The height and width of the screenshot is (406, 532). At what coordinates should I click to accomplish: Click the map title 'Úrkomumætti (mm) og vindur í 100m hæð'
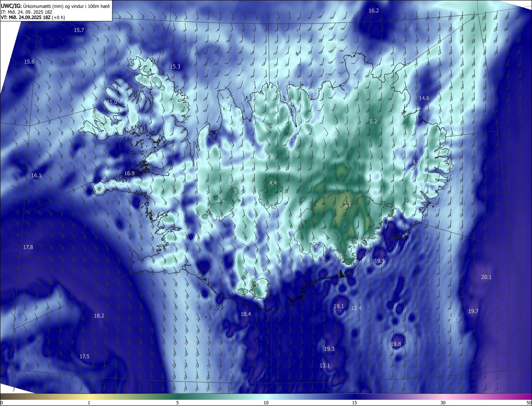66,5
